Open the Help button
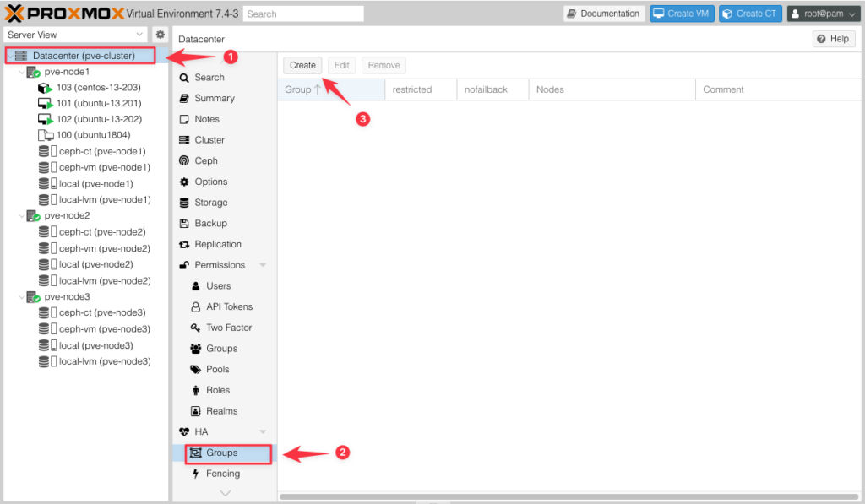The image size is (865, 504). click(834, 39)
